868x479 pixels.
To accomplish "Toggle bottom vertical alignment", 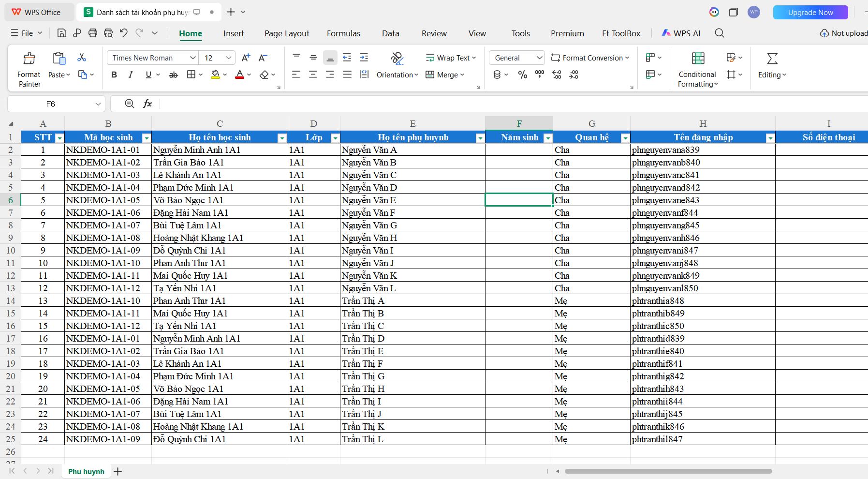I will [x=330, y=58].
